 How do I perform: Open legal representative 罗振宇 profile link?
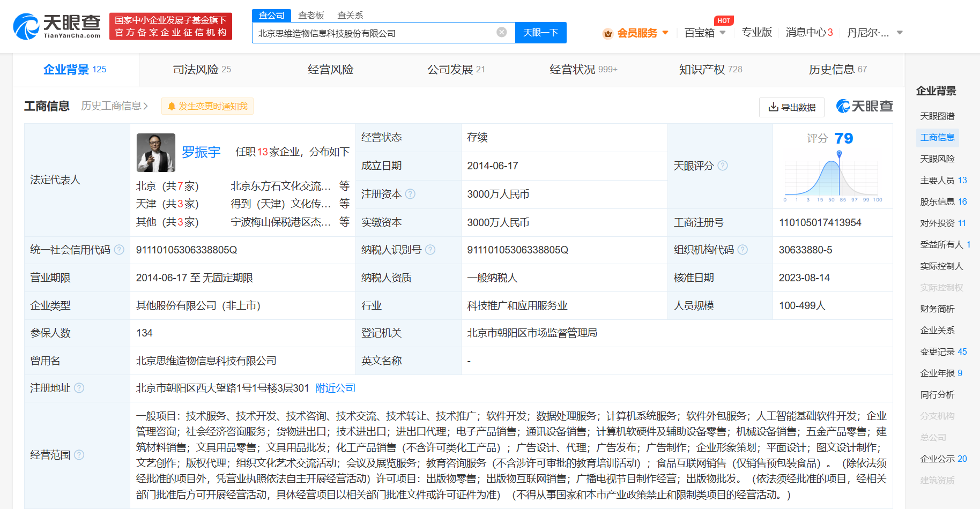point(201,152)
